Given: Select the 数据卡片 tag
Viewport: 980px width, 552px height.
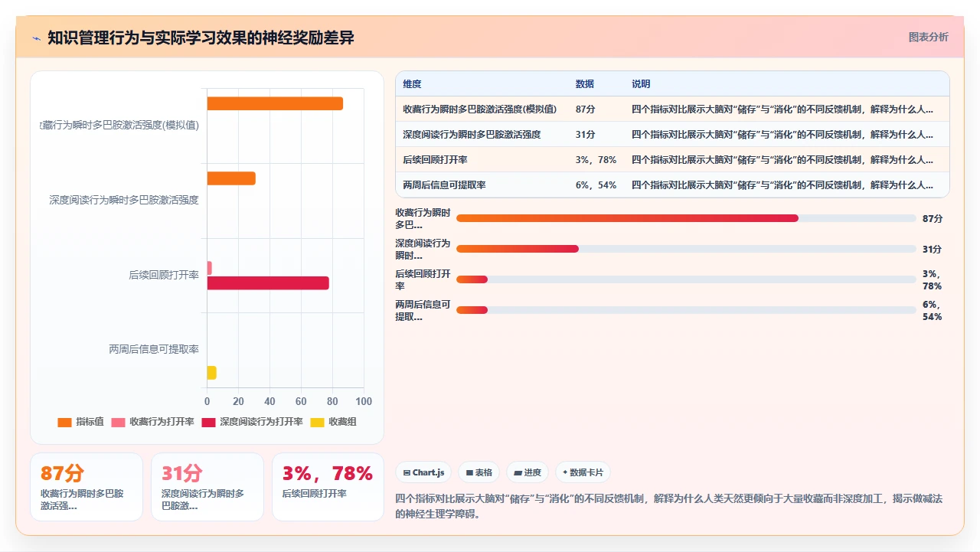Looking at the screenshot, I should coord(583,472).
